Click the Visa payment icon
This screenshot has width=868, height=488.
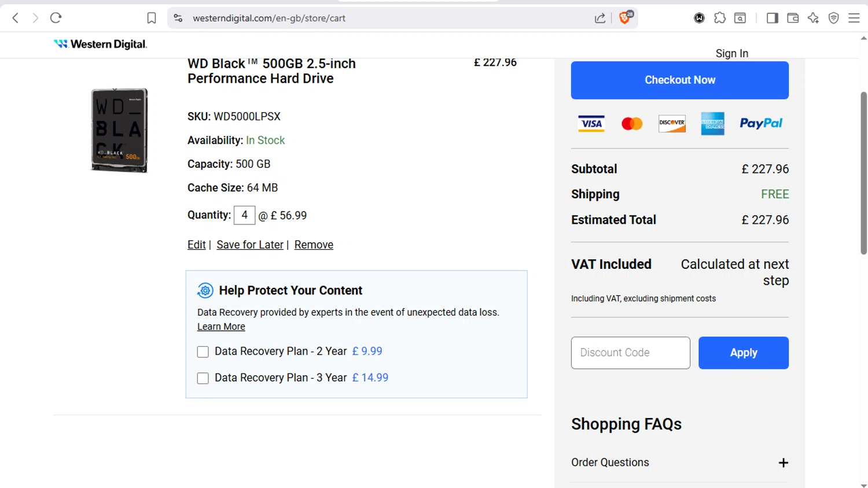pos(591,123)
